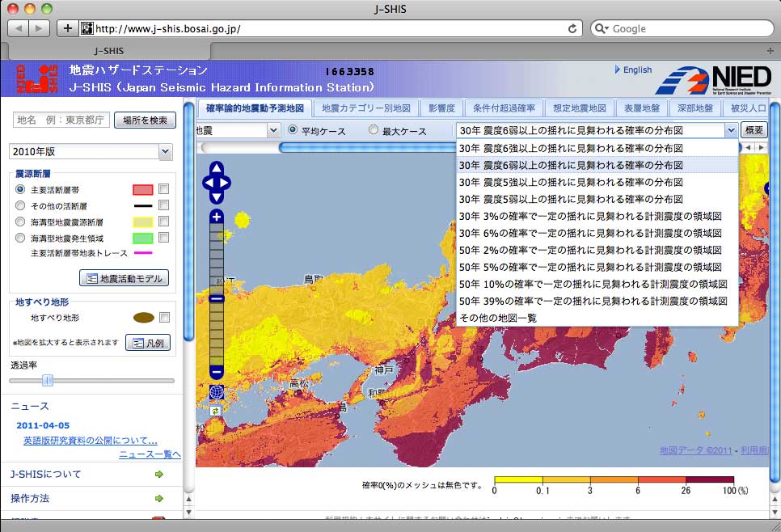Click the browser back arrow button
781x532 pixels.
coord(19,28)
